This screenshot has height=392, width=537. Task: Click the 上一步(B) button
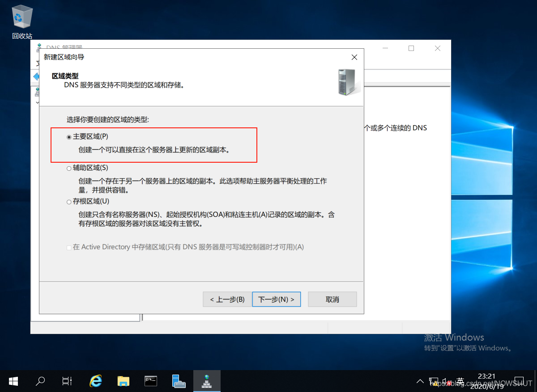click(227, 299)
